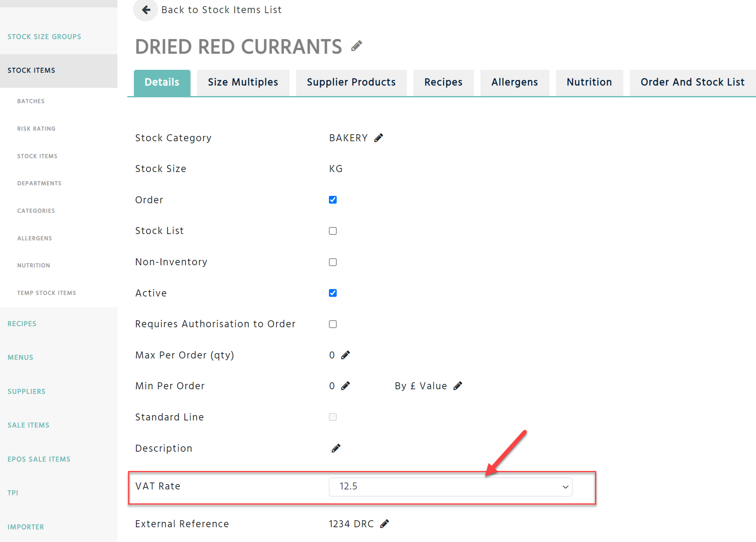Open the Allergens tab

coord(514,83)
